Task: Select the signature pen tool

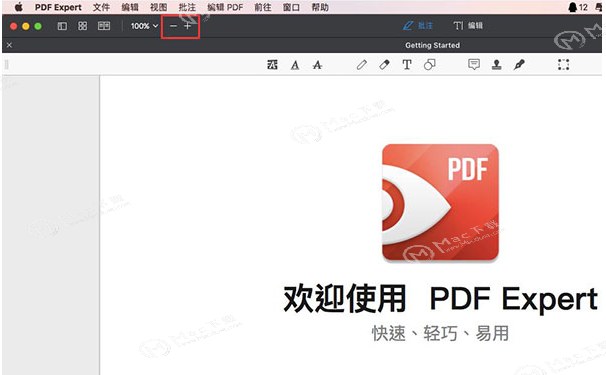Action: (519, 65)
